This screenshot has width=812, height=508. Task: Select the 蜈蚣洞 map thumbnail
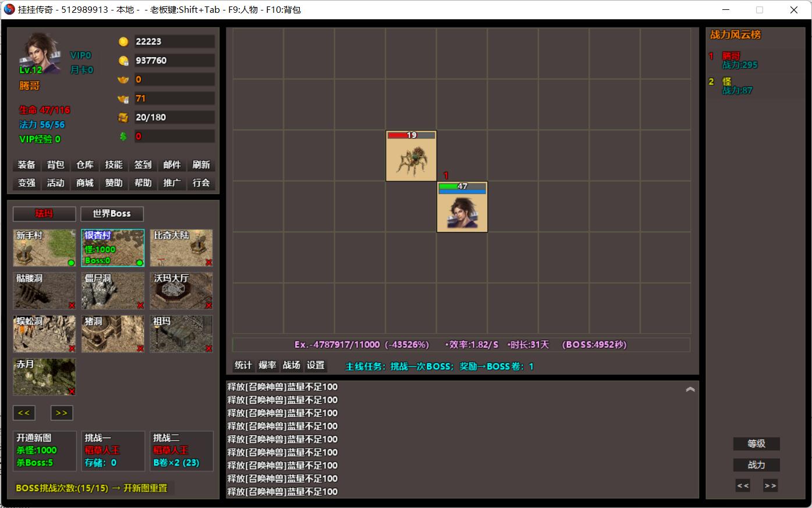point(44,334)
